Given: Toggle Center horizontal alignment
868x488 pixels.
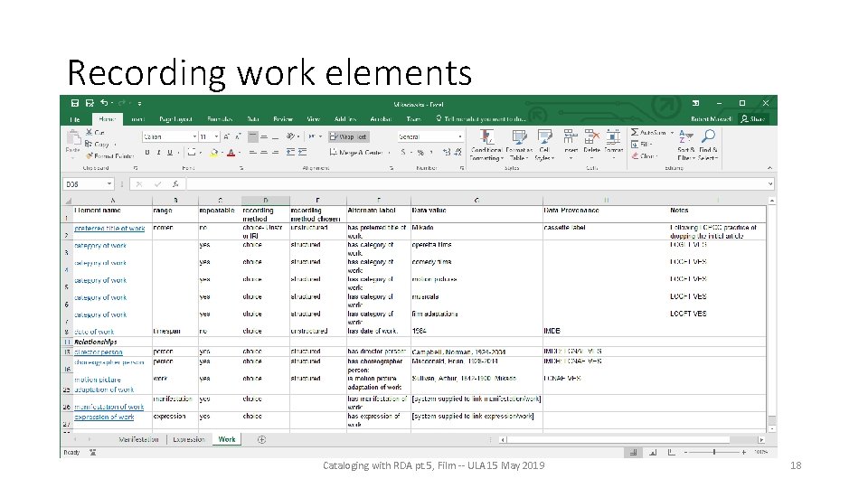Looking at the screenshot, I should click(264, 152).
